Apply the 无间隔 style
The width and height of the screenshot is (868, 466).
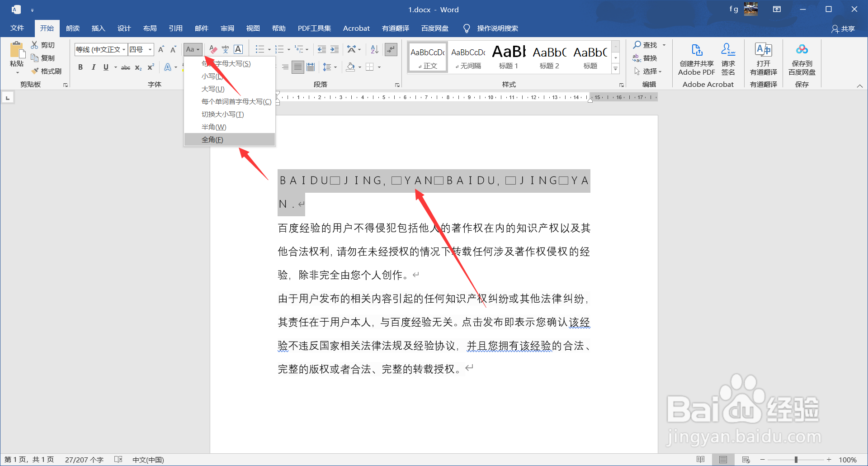point(468,57)
